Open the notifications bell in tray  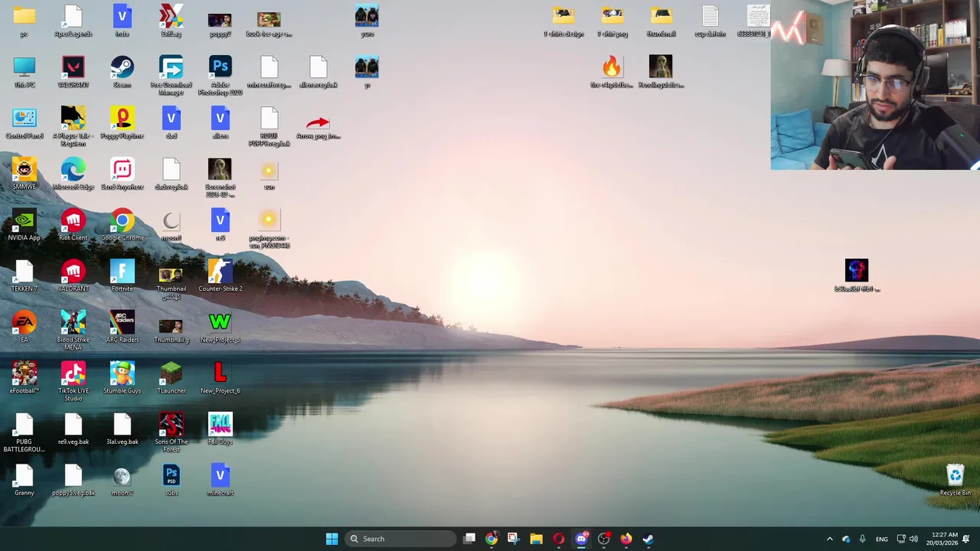966,539
